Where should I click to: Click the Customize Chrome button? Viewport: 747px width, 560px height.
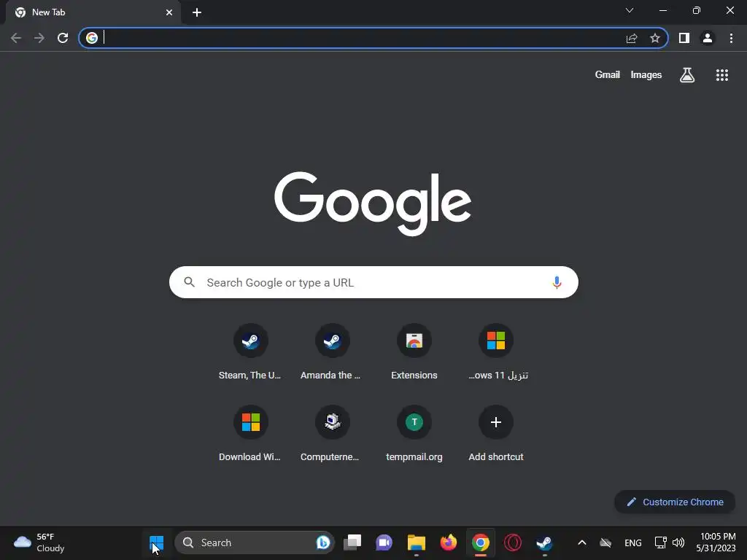[675, 502]
